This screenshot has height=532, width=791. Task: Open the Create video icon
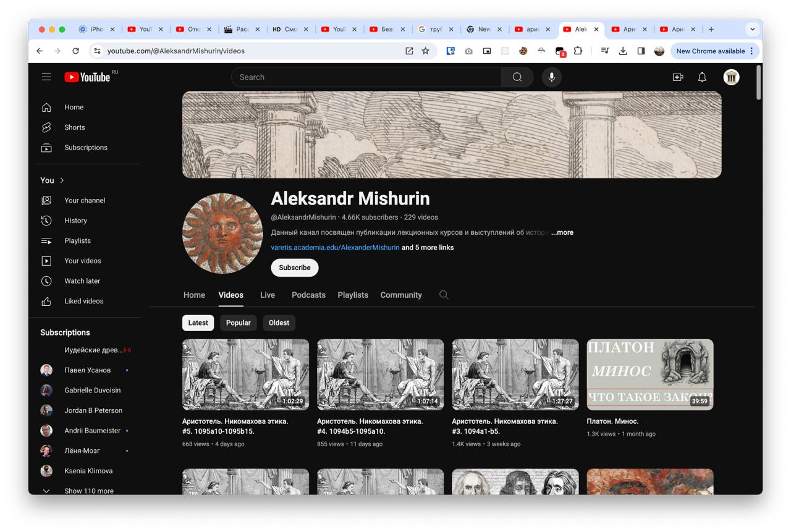point(678,77)
